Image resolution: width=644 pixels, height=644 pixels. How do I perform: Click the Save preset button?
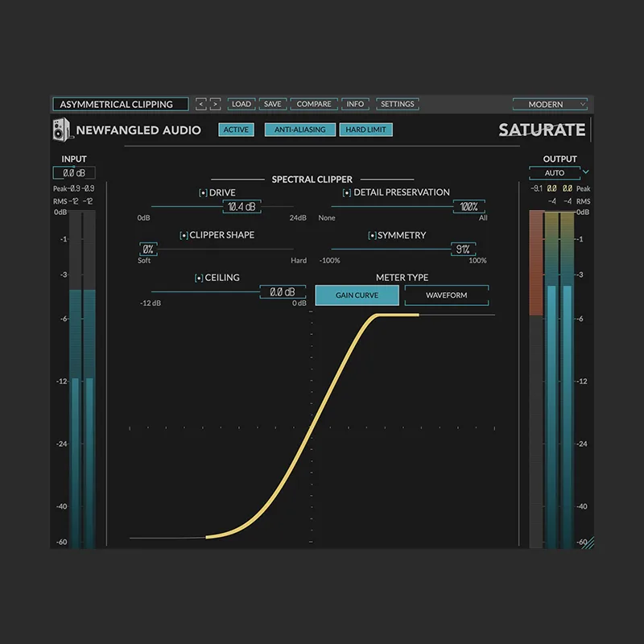(273, 105)
